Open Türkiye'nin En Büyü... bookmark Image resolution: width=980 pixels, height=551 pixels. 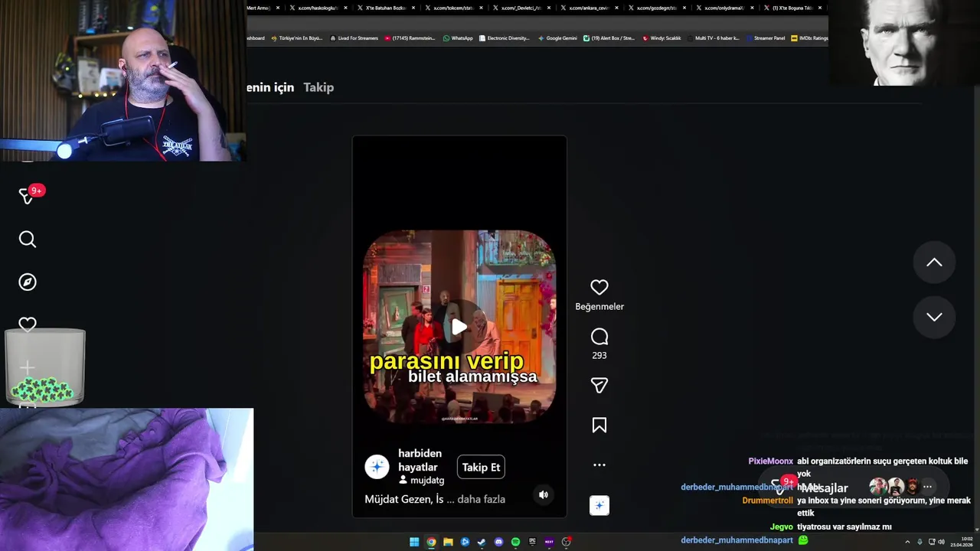tap(297, 38)
